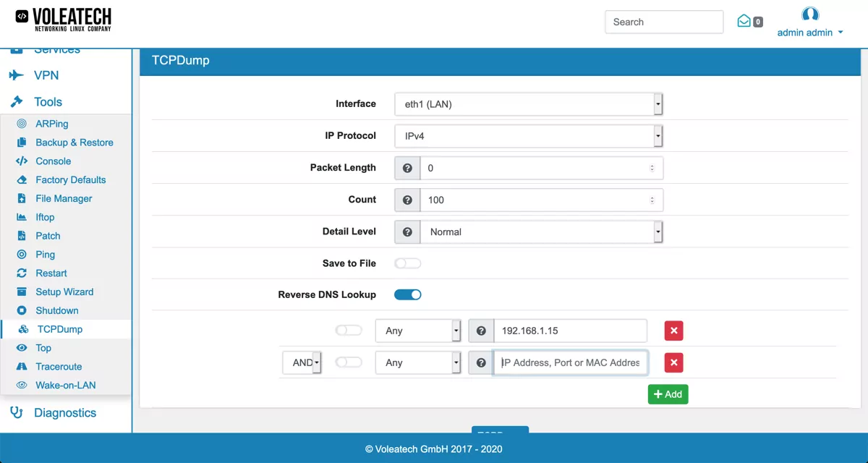Click the admin user avatar icon
This screenshot has width=868, height=463.
[810, 14]
